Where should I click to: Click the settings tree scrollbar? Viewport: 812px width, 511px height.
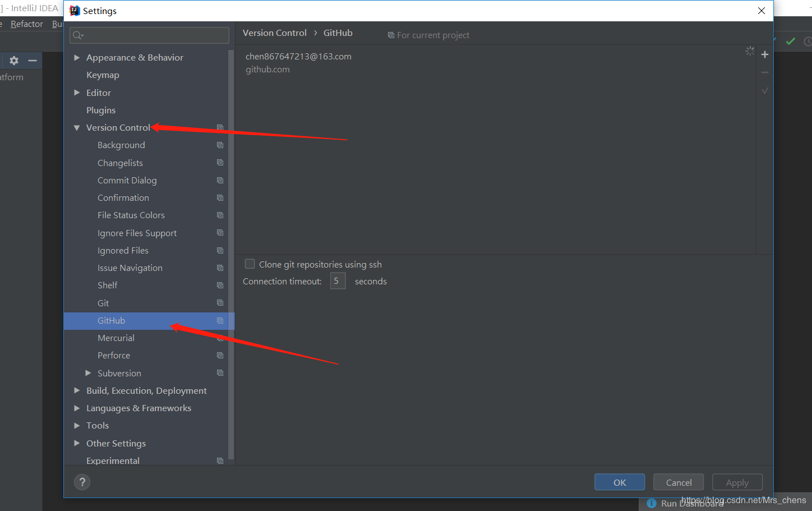(230, 255)
